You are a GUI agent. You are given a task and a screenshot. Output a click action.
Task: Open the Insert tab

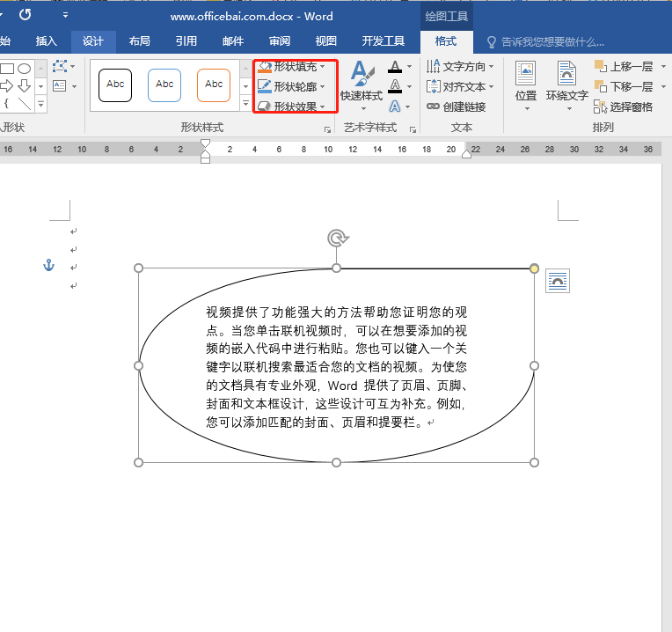47,41
